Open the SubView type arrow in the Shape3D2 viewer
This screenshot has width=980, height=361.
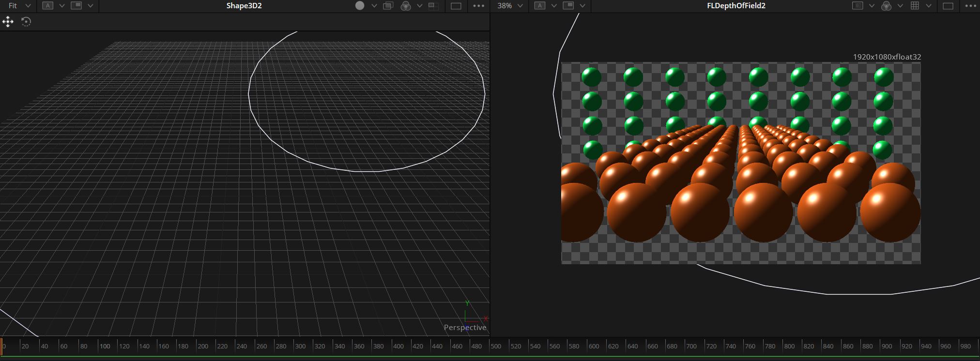tap(90, 6)
